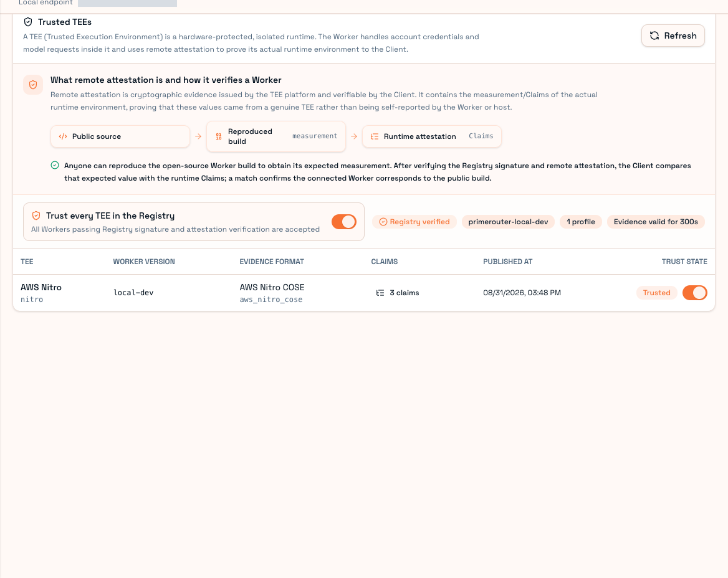This screenshot has width=728, height=578.
Task: Click the Reproduced build binary icon
Action: pos(219,136)
